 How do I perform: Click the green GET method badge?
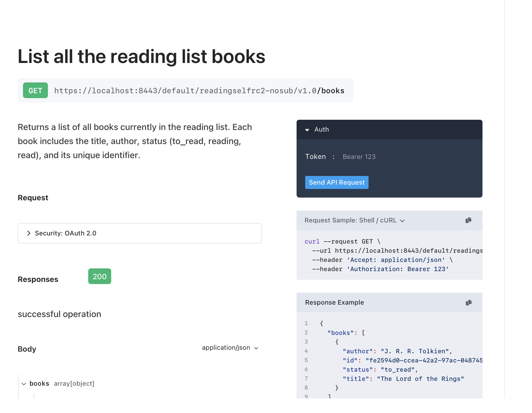(35, 90)
